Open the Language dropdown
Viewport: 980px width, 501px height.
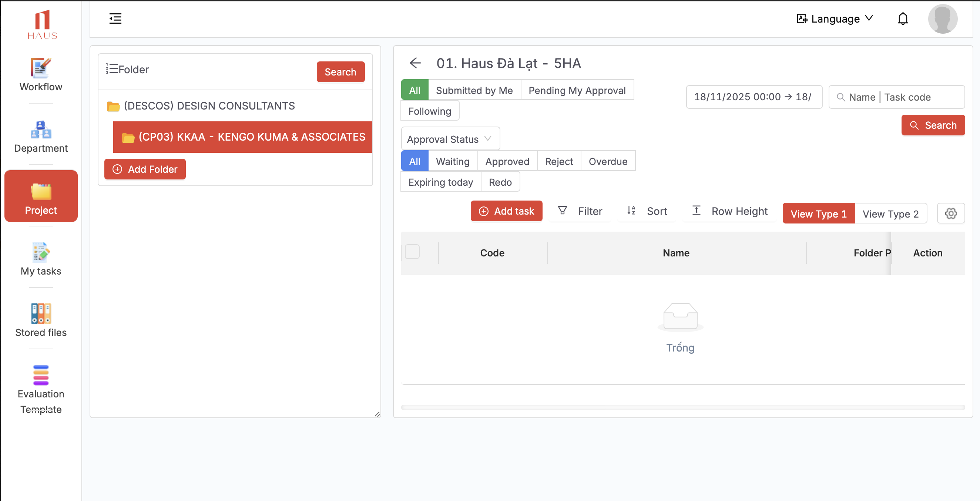835,19
